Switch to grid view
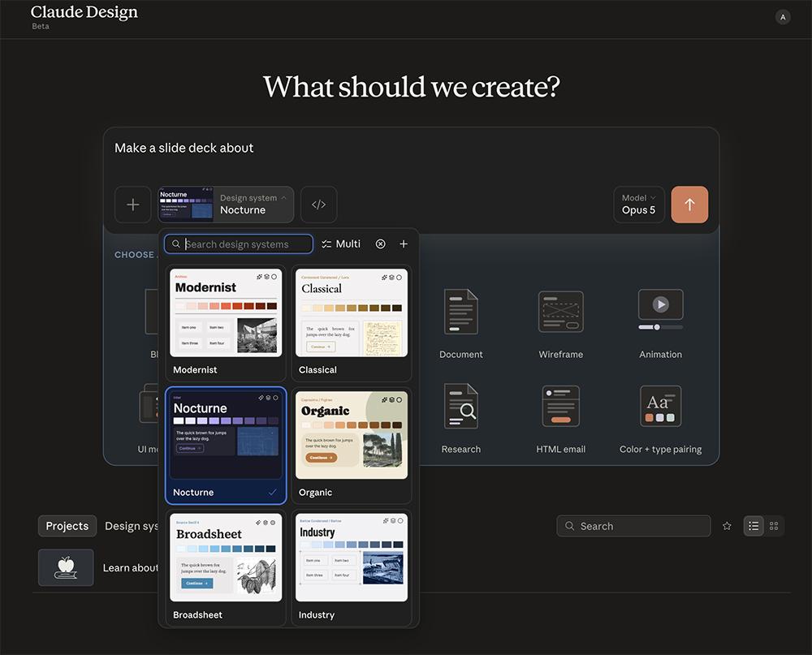The image size is (812, 655). (774, 526)
